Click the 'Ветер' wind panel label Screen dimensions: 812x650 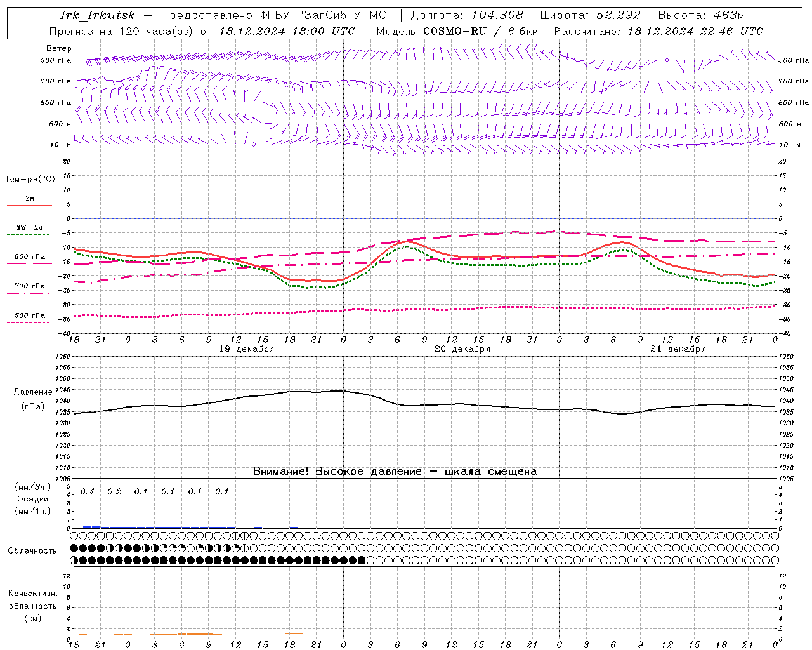(x=59, y=48)
